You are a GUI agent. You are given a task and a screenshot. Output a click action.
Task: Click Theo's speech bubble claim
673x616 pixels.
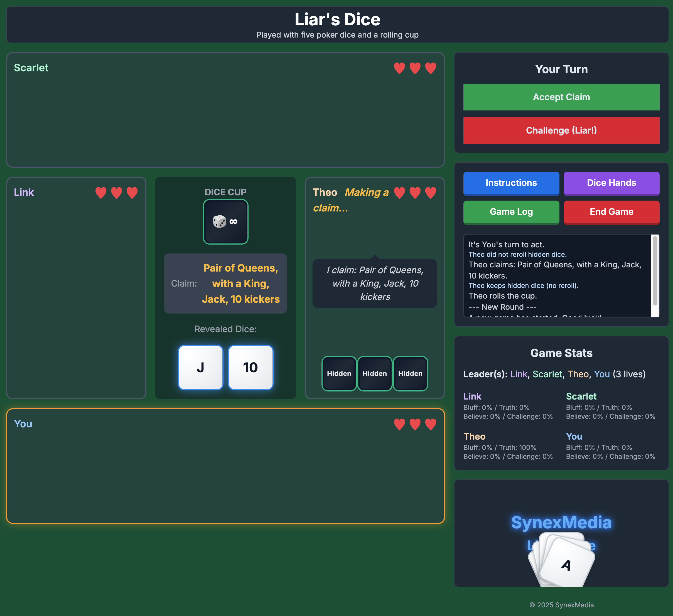point(375,283)
